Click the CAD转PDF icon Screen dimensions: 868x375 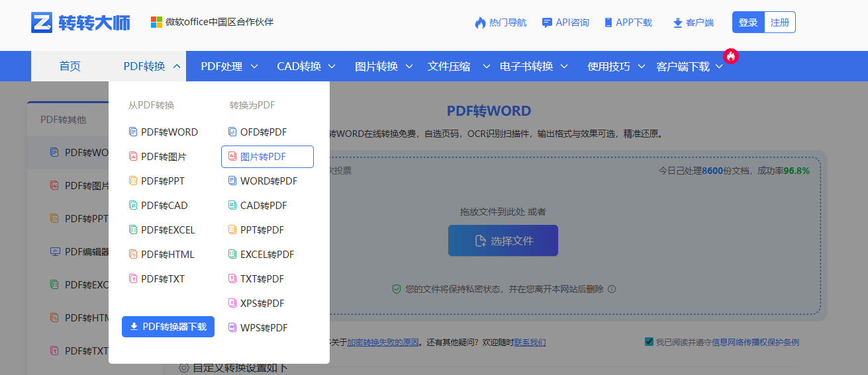click(232, 206)
